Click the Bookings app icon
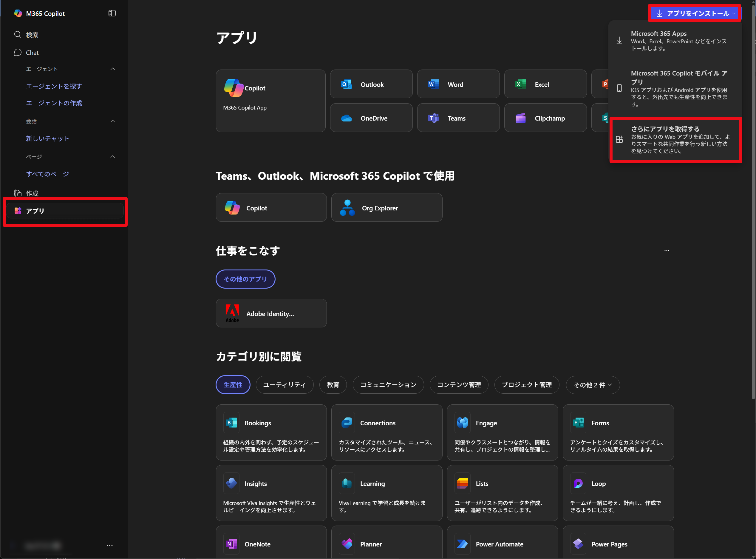This screenshot has width=756, height=559. pos(232,423)
